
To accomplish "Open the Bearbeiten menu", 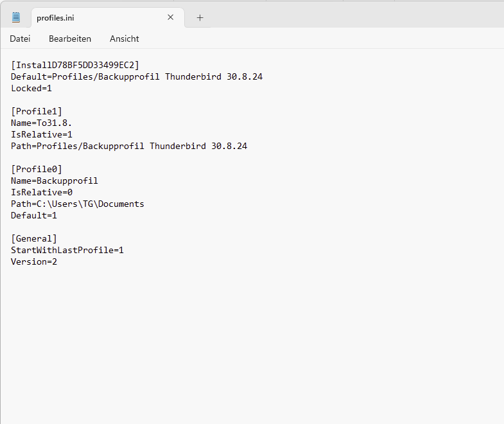I will [x=70, y=39].
